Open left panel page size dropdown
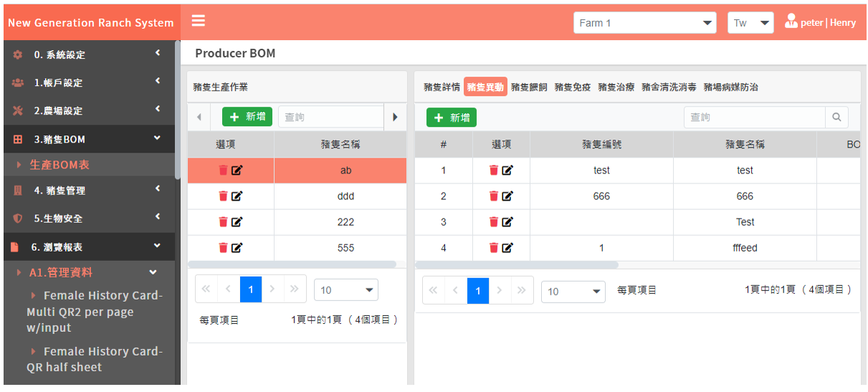The image size is (868, 392). coord(346,290)
